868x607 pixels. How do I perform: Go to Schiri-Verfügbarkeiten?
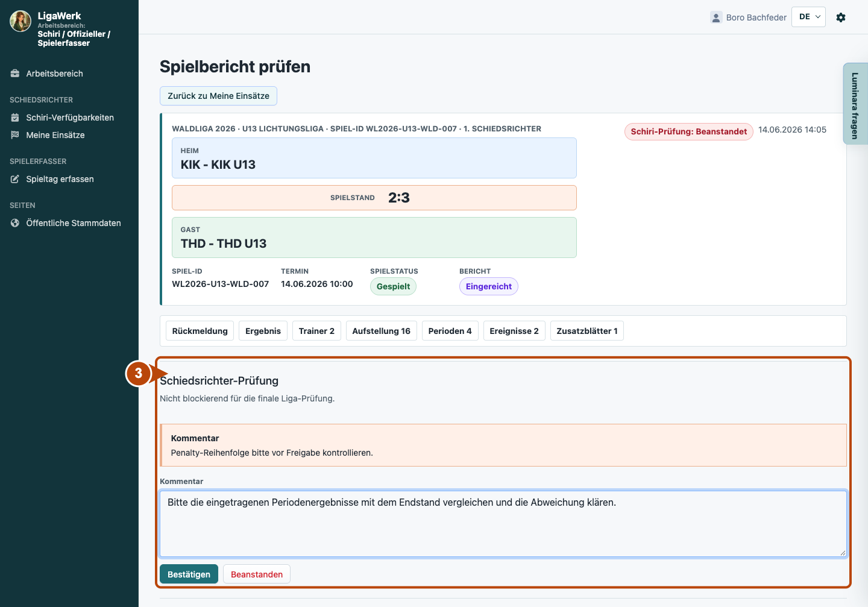click(x=69, y=118)
